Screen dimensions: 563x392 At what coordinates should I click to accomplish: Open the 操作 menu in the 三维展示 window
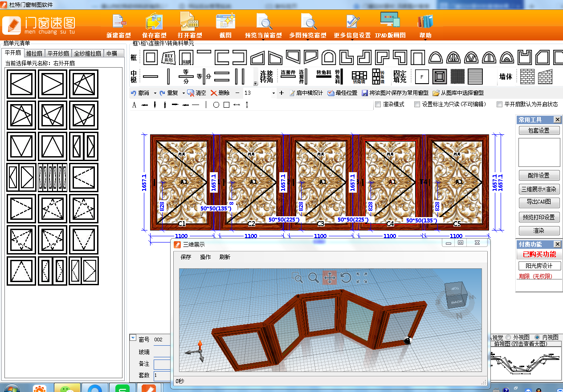(205, 257)
